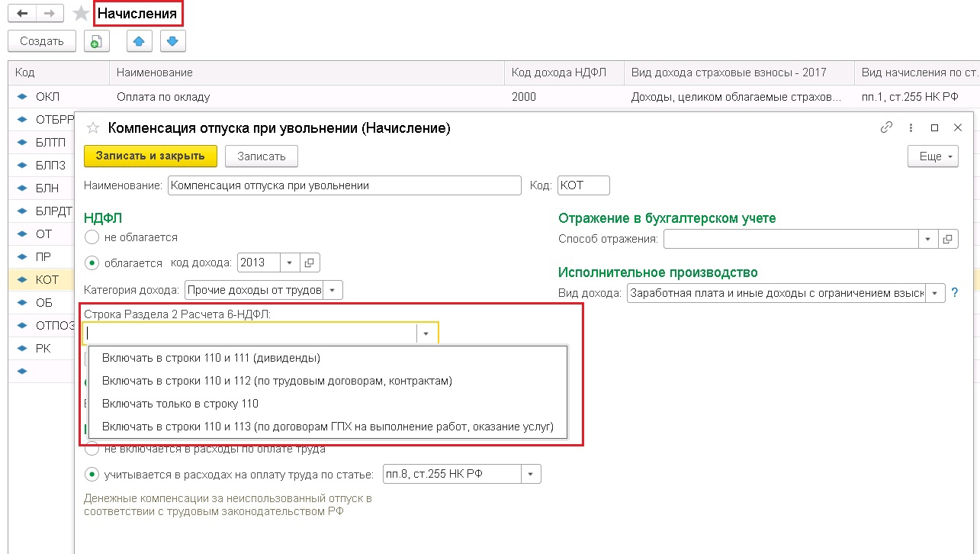Click into the Код field КОТ

(584, 185)
